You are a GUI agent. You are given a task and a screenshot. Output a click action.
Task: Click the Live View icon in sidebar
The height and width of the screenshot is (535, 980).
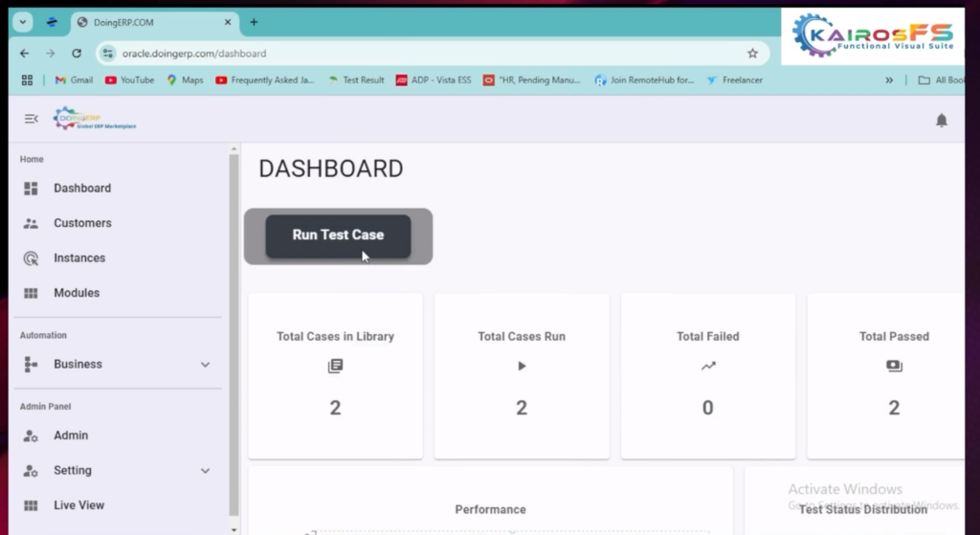(x=31, y=505)
